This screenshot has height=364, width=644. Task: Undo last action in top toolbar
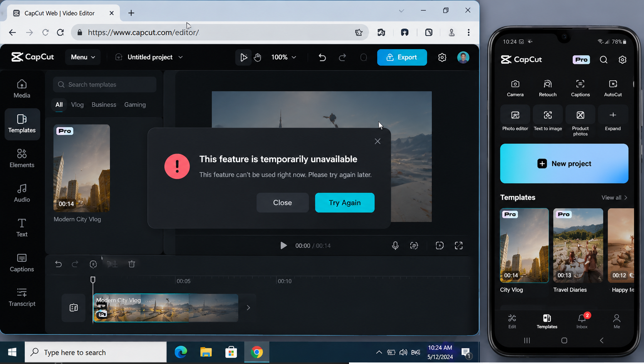tap(322, 57)
